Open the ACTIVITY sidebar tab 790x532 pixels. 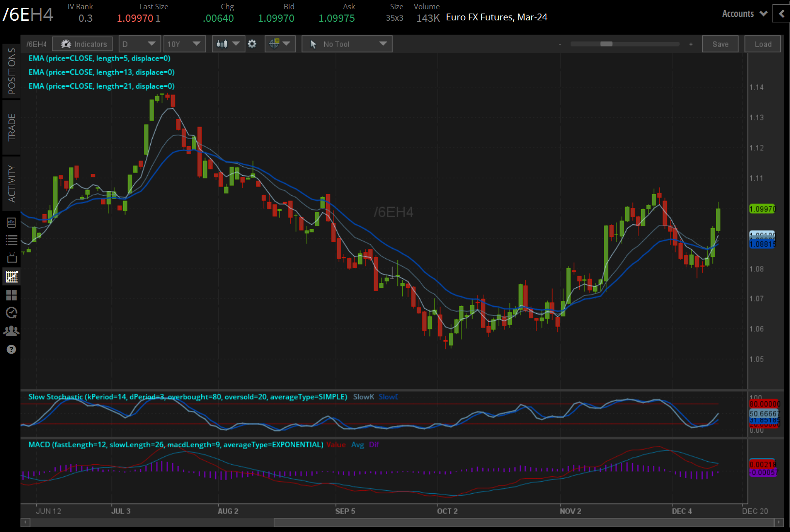point(12,183)
